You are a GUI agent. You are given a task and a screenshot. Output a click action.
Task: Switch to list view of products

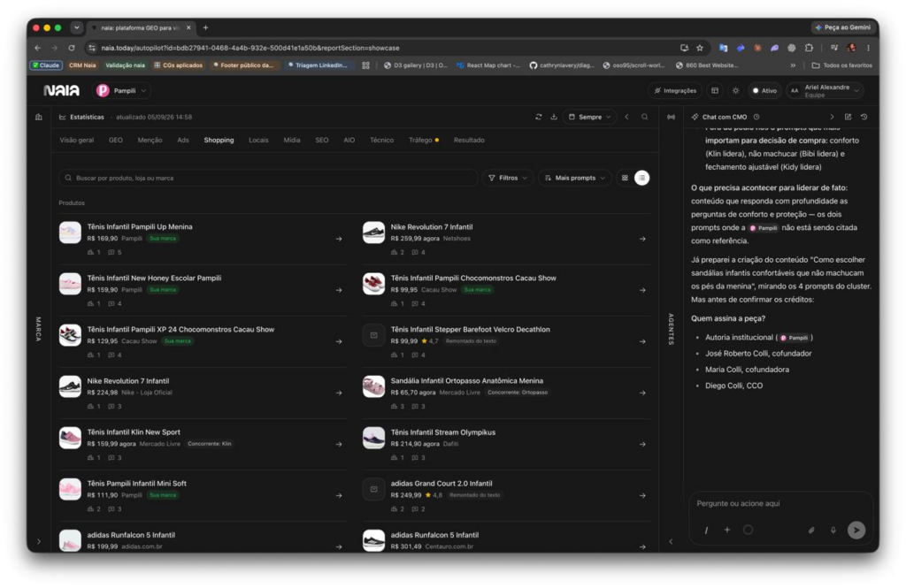tap(641, 178)
